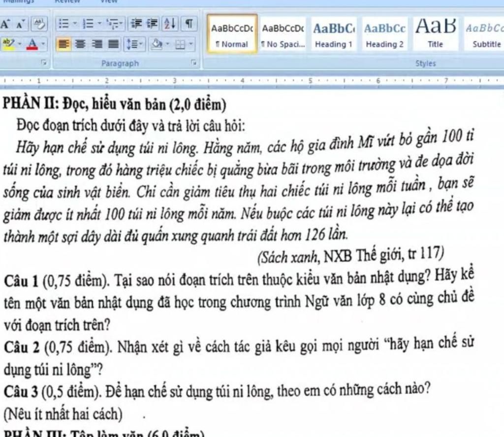Apply the Heading 1 style
Screen dimensions: 504x437
click(334, 34)
